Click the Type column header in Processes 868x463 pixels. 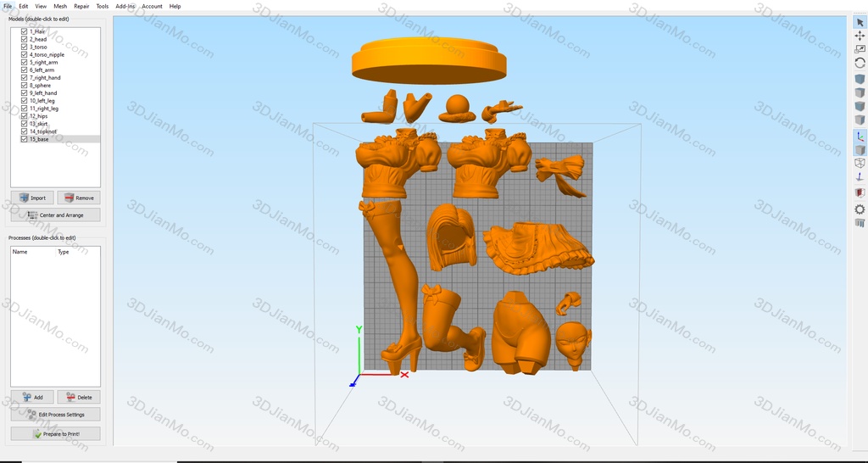click(x=63, y=252)
